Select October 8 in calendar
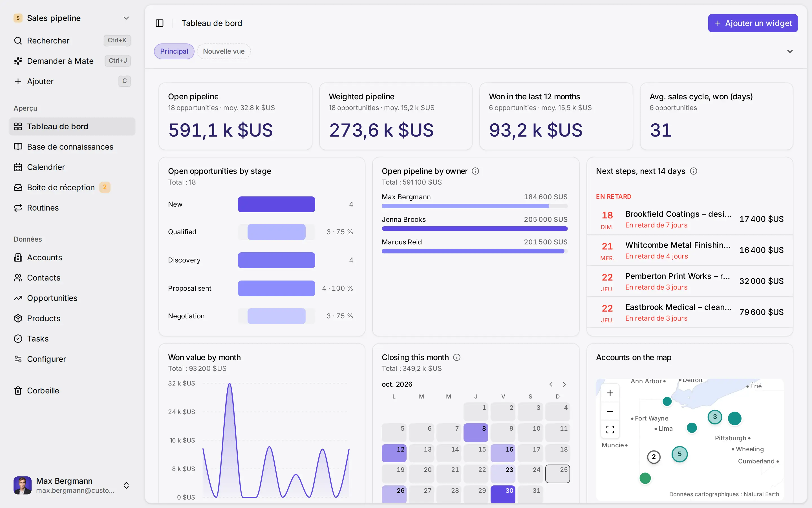Image resolution: width=812 pixels, height=508 pixels. point(475,432)
